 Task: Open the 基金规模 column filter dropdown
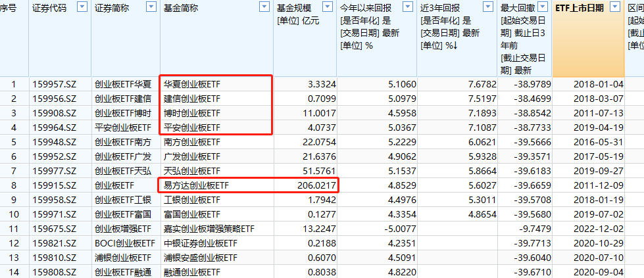(x=328, y=7)
